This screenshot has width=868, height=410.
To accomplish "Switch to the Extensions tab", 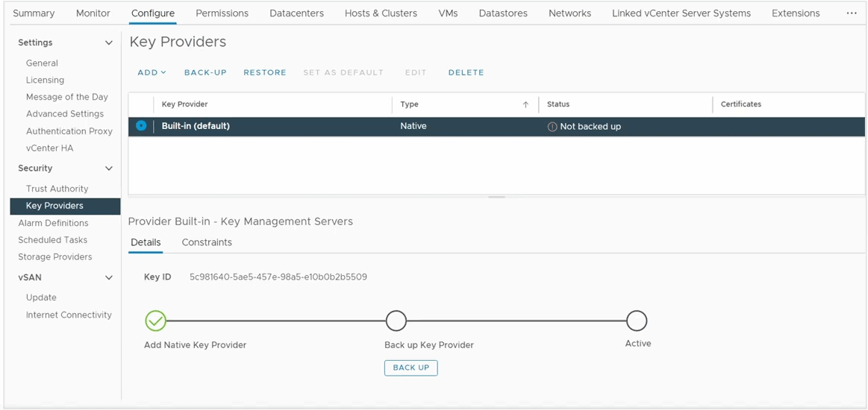I will (x=796, y=13).
